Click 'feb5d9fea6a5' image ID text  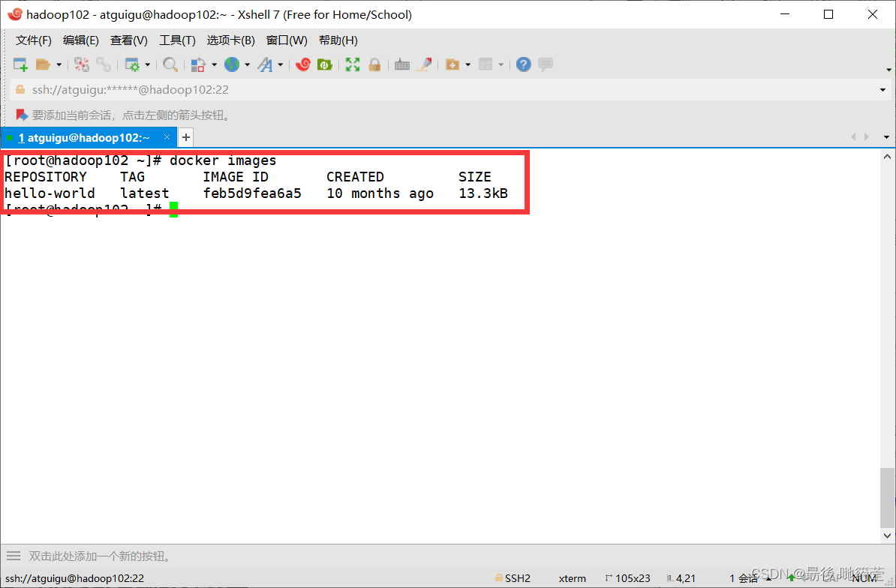click(x=252, y=193)
